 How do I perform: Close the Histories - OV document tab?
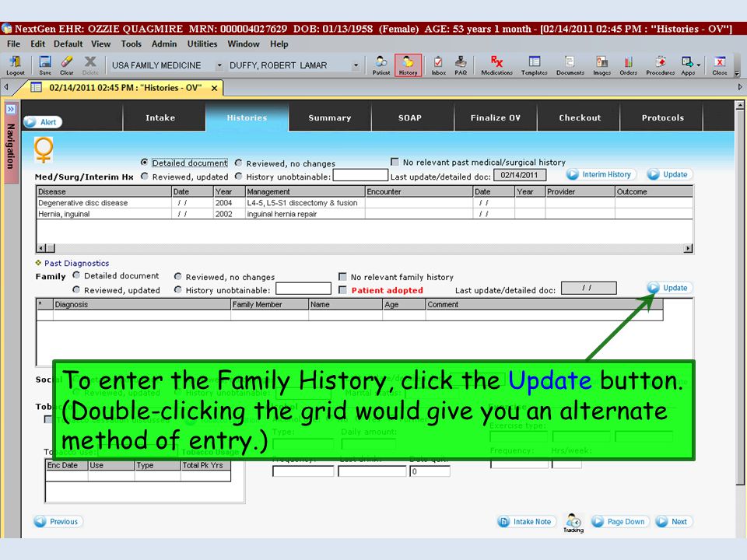tap(215, 88)
